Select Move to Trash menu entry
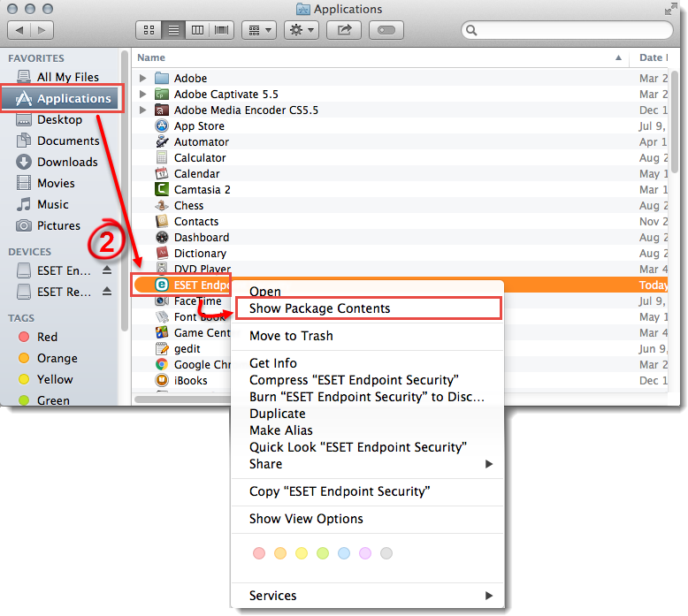Screen dimensions: 688x616 point(291,336)
